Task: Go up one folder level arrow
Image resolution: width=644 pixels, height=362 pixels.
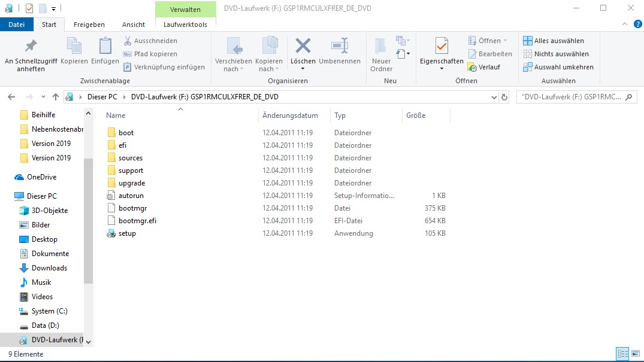Action: (x=56, y=97)
